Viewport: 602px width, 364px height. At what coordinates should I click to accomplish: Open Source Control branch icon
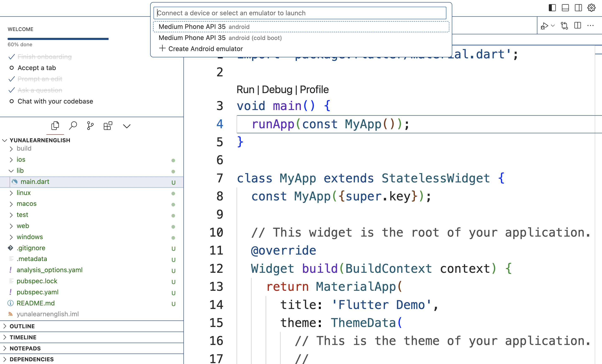tap(90, 126)
